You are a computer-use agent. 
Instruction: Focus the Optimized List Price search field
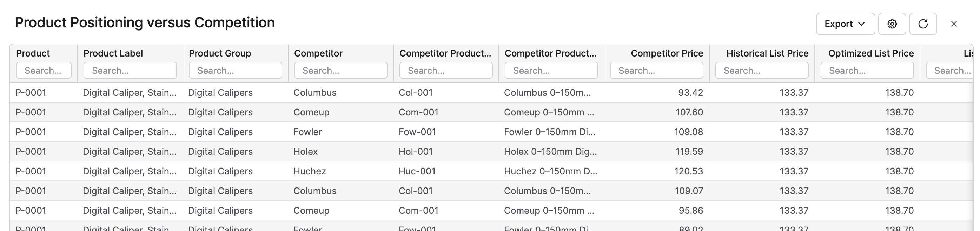[x=867, y=71]
